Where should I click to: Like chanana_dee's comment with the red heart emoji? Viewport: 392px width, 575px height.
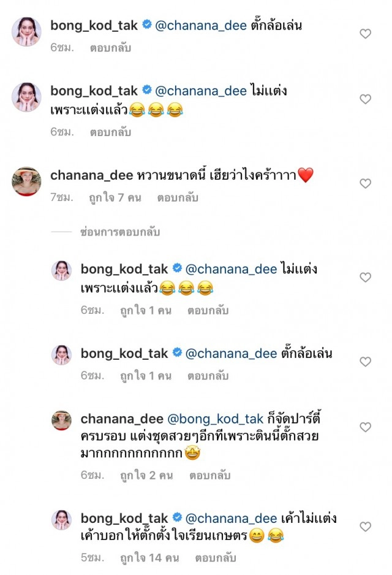click(x=366, y=182)
